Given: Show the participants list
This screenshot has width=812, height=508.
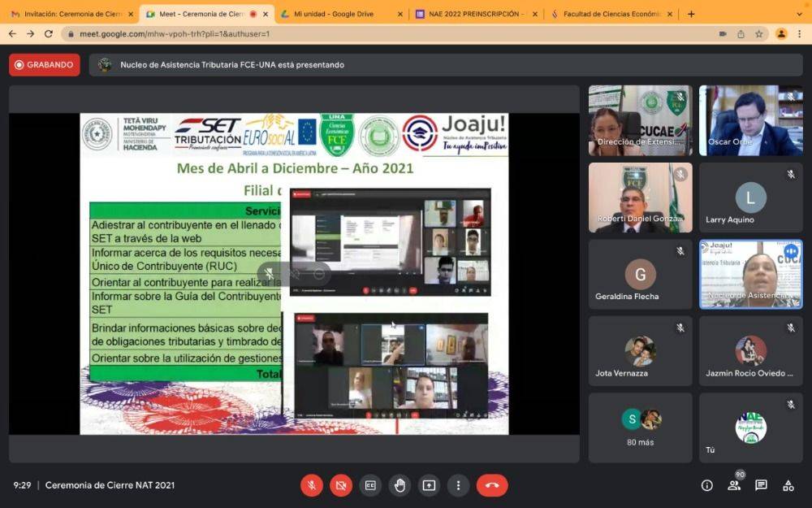Looking at the screenshot, I should coord(734,485).
